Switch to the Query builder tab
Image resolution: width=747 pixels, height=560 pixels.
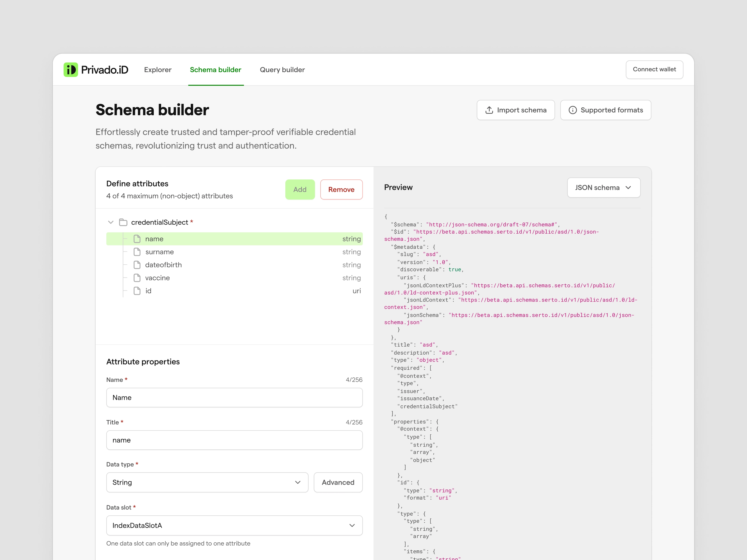[282, 69]
